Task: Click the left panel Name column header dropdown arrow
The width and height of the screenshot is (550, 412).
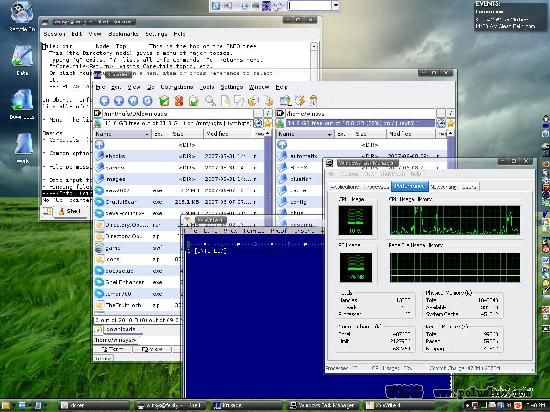Action: [147, 134]
